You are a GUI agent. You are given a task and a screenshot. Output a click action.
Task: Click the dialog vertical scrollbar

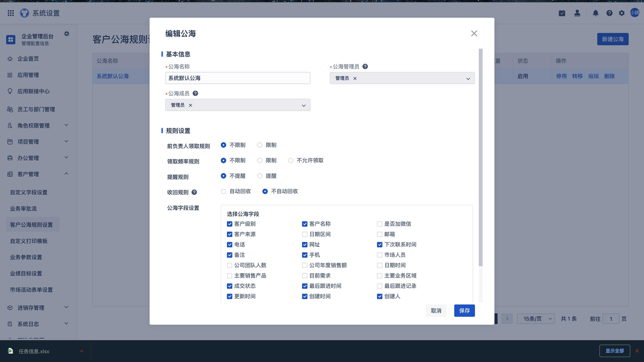click(x=481, y=158)
